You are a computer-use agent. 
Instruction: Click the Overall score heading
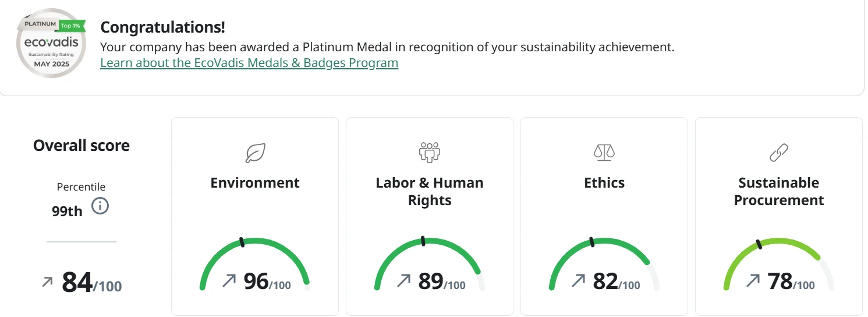82,146
